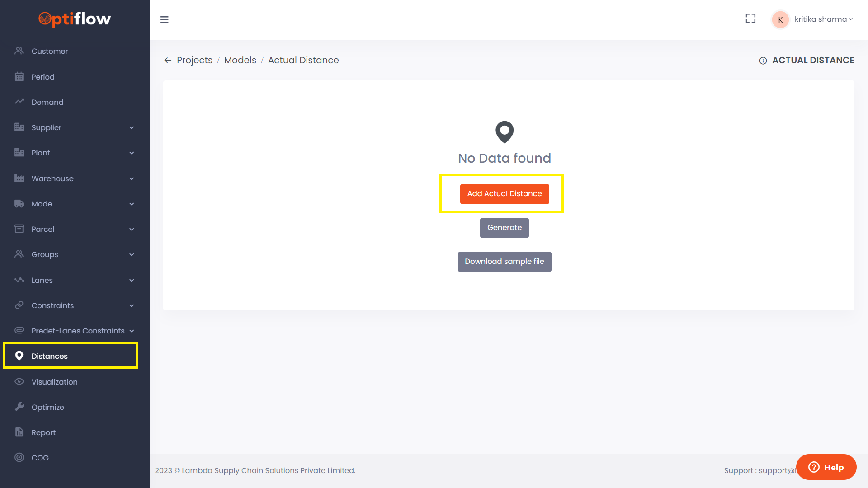The image size is (868, 488).
Task: Click the COG target icon
Action: click(19, 458)
